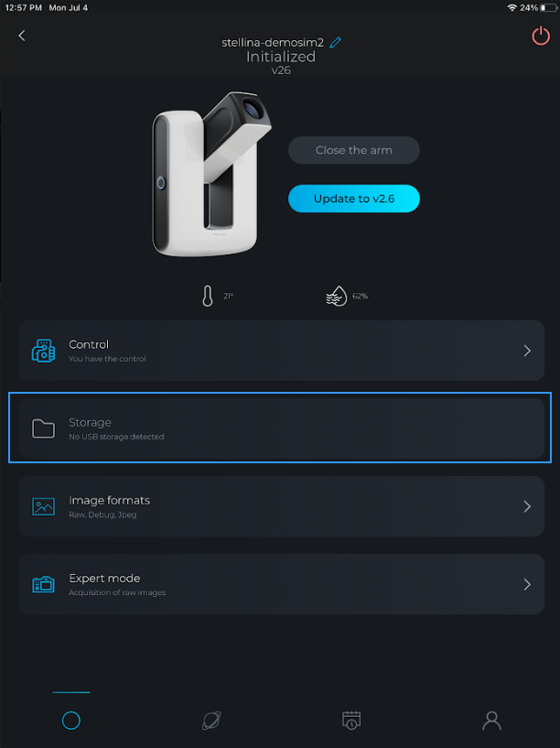Viewport: 560px width, 748px height.
Task: Open the scheduled calendar tab
Action: click(351, 721)
